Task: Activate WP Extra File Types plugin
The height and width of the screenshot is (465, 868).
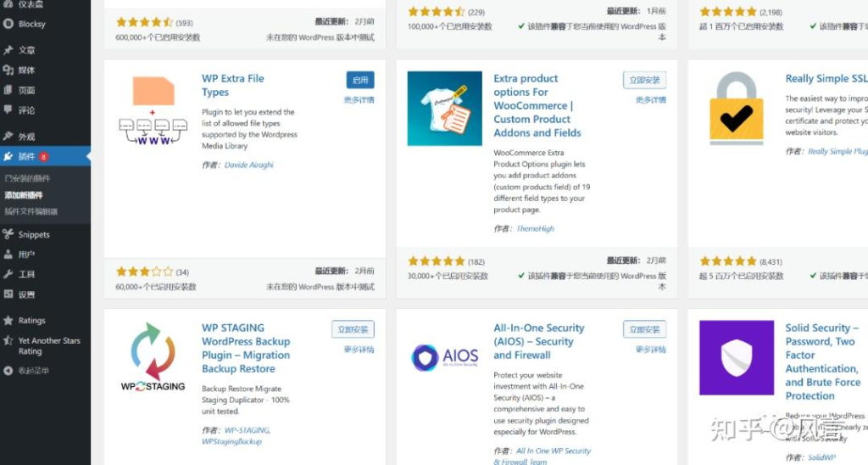Action: pos(360,80)
